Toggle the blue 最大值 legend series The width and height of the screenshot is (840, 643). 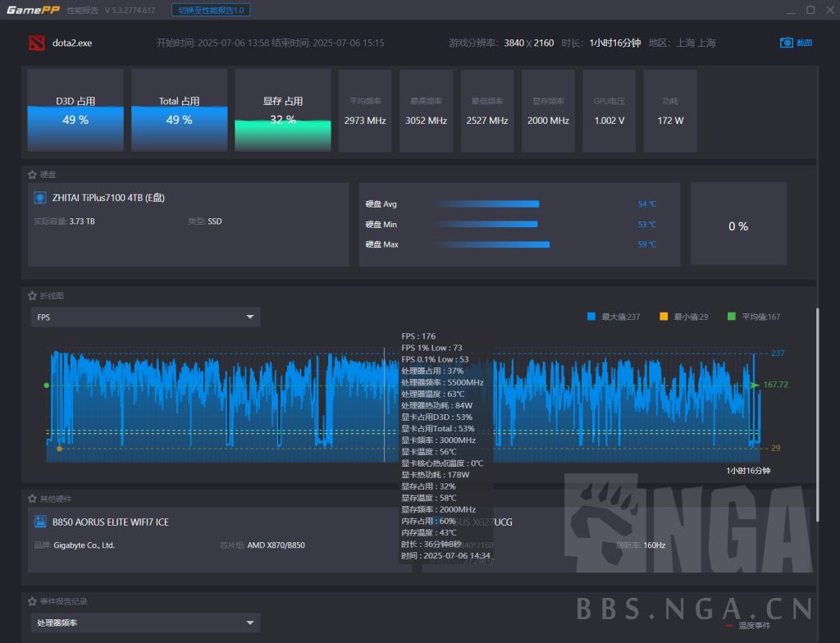click(x=591, y=317)
